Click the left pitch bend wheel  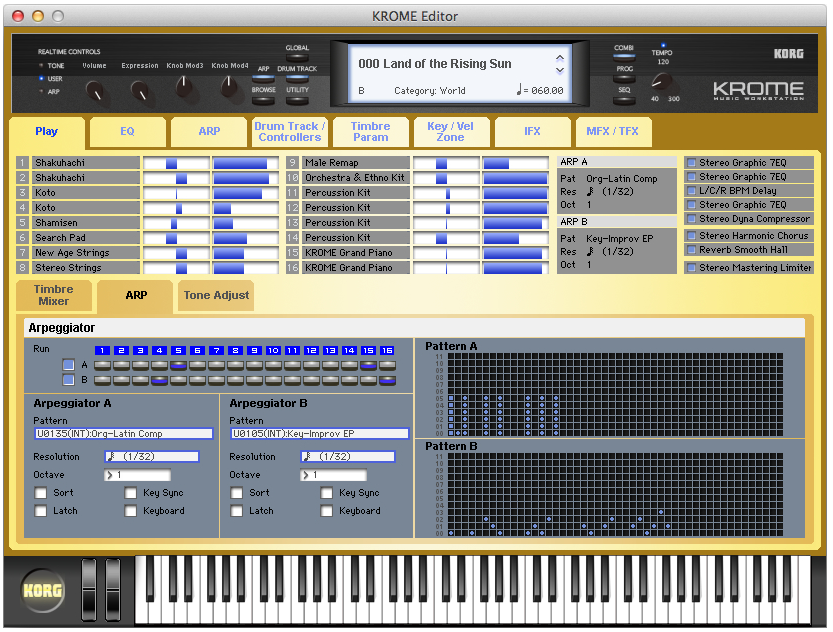pyautogui.click(x=89, y=590)
